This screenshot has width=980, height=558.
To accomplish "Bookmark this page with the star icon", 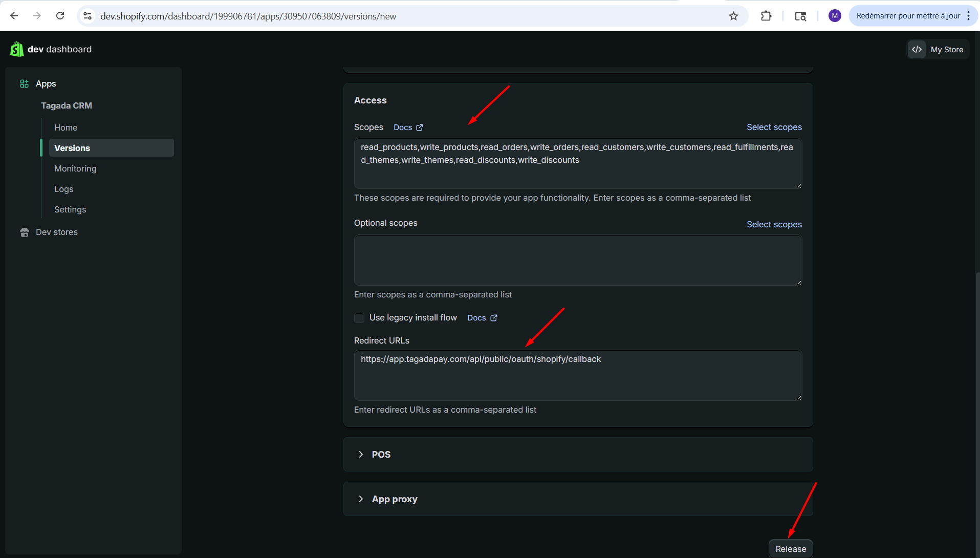I will pyautogui.click(x=733, y=16).
